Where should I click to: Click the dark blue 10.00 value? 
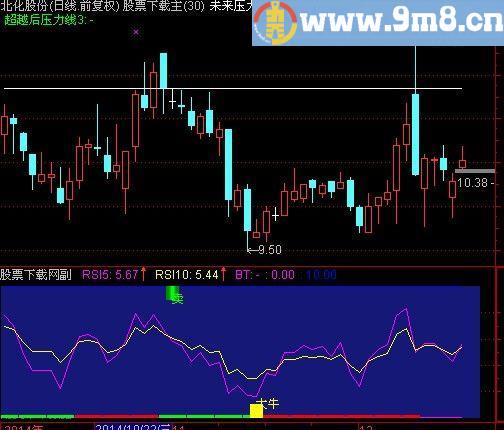tap(321, 275)
